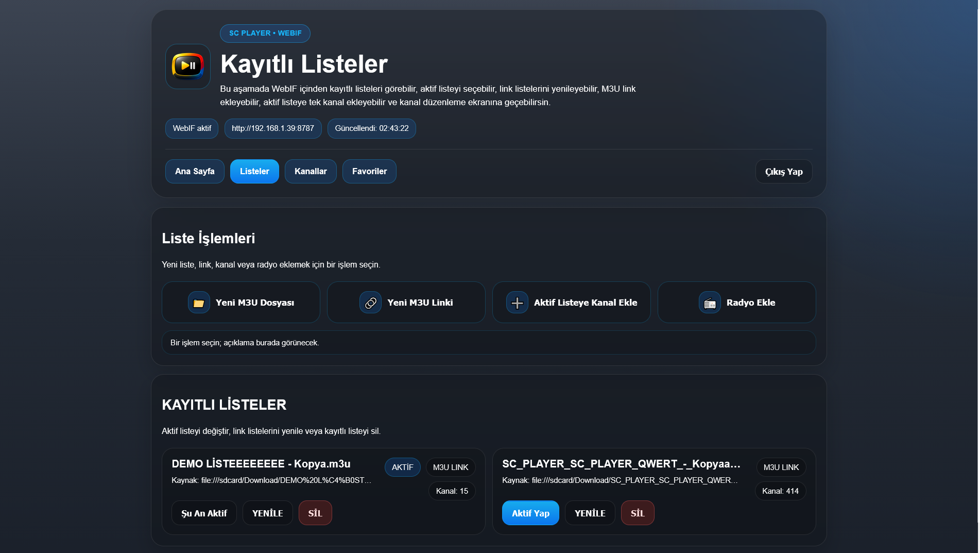Click the SC_PLAYER list Kaynak file path
Screen dimensions: 980x553
(620, 480)
